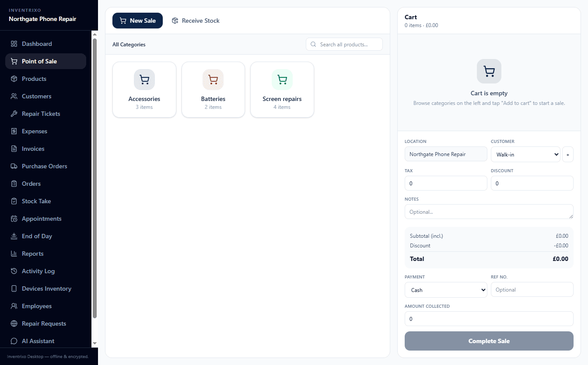The height and width of the screenshot is (365, 588).
Task: Click the All Categories breadcrumb
Action: (129, 45)
